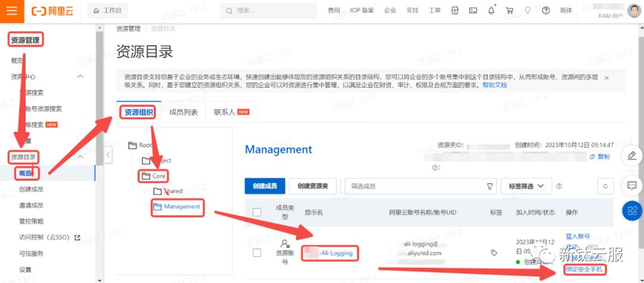
Task: Open the 企业 menu
Action: 390,11
